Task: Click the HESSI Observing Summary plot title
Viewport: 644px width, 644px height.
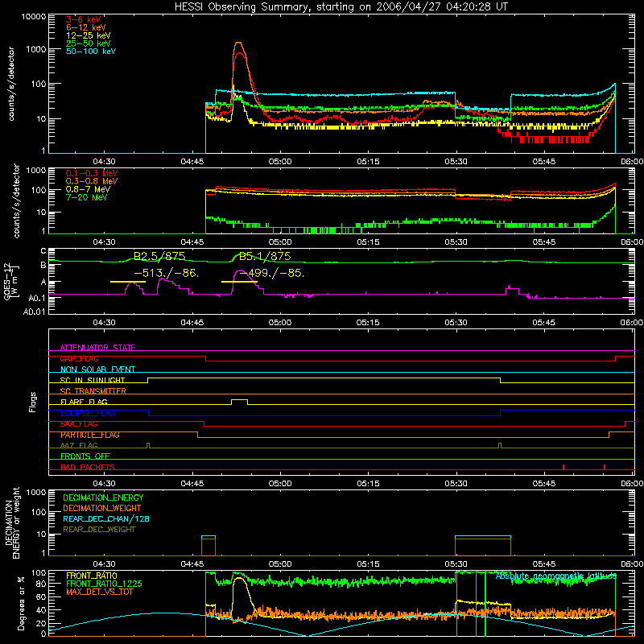Action: (x=341, y=7)
